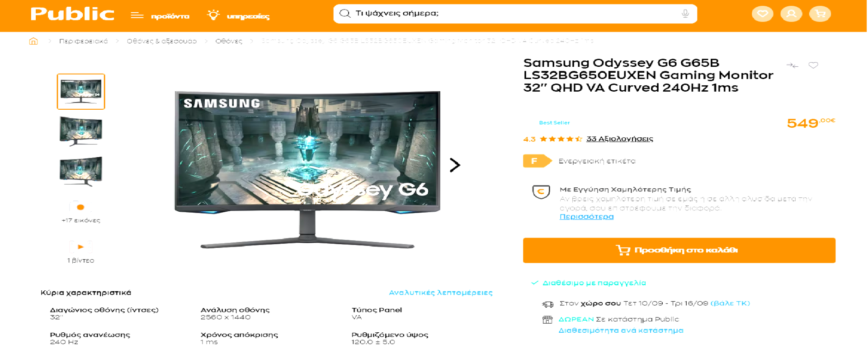The image size is (868, 363).
Task: Click Διαθεσιμότητα ανά κατάστημα link
Action: point(621,330)
